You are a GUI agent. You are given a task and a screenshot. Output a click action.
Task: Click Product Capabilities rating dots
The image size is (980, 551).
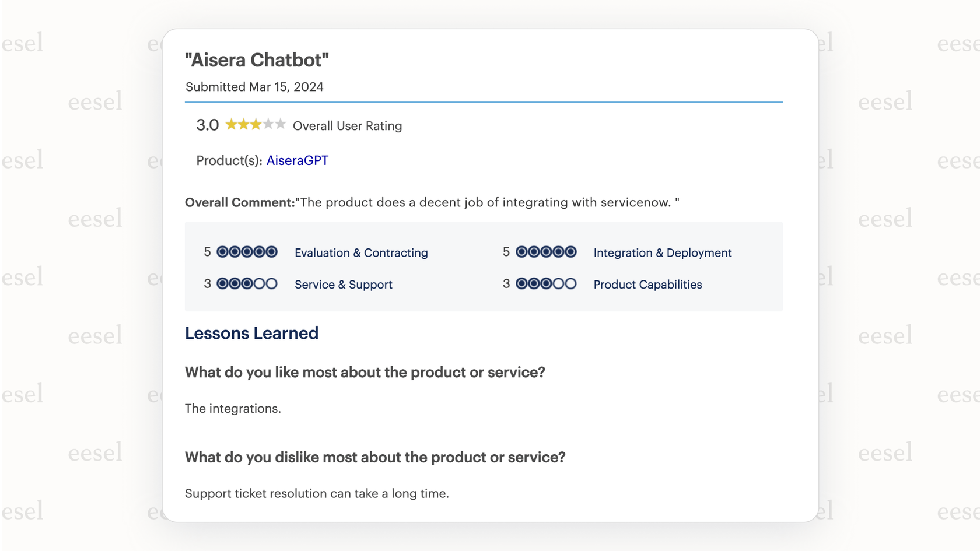click(x=546, y=284)
